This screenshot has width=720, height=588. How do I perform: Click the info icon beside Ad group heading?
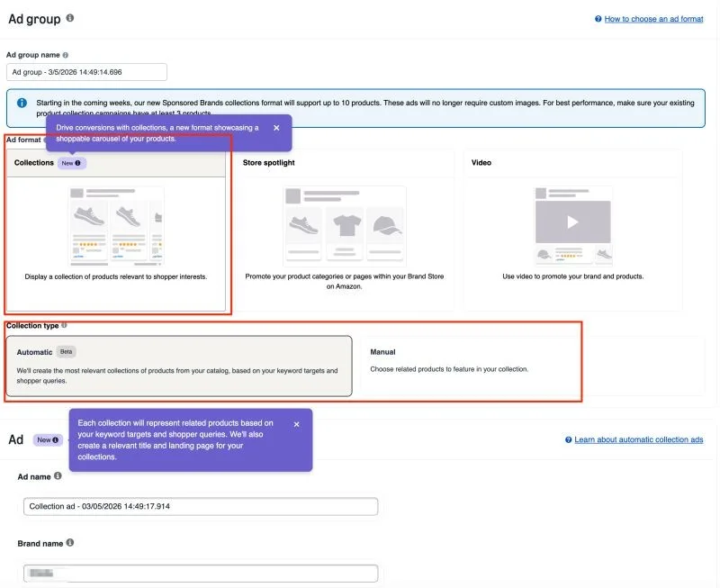coord(70,18)
